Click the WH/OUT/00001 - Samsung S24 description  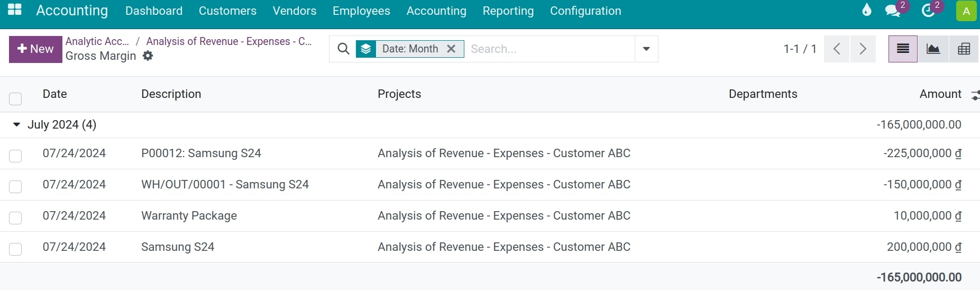click(225, 185)
